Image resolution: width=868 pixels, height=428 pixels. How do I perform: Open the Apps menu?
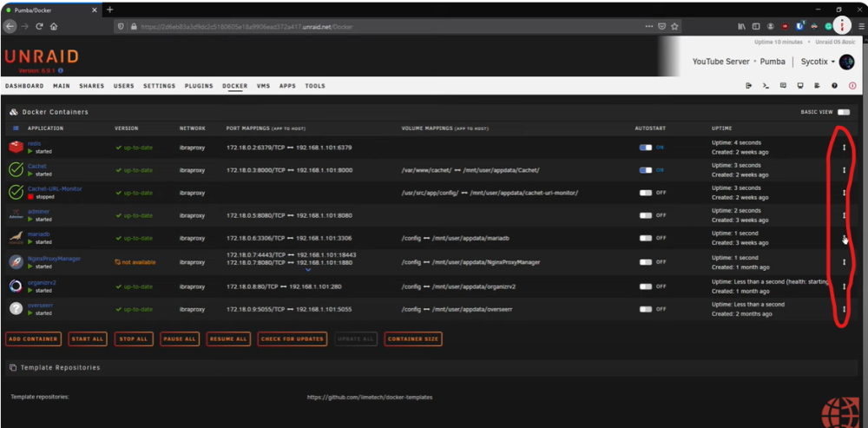tap(287, 86)
